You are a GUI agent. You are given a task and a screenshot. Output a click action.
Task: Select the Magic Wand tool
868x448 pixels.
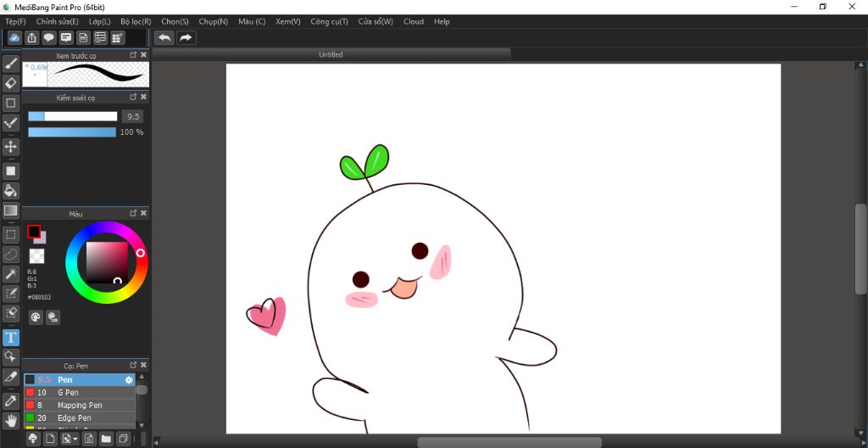click(x=10, y=273)
